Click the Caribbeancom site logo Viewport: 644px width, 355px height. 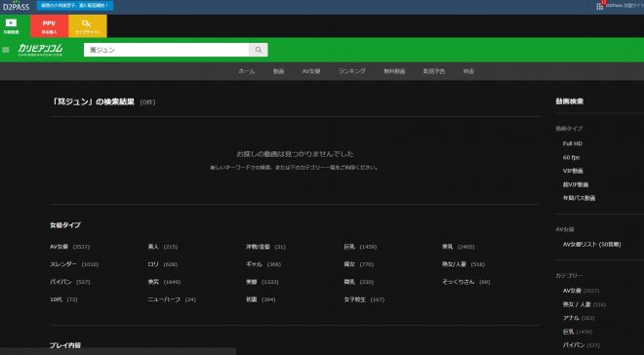(40, 50)
